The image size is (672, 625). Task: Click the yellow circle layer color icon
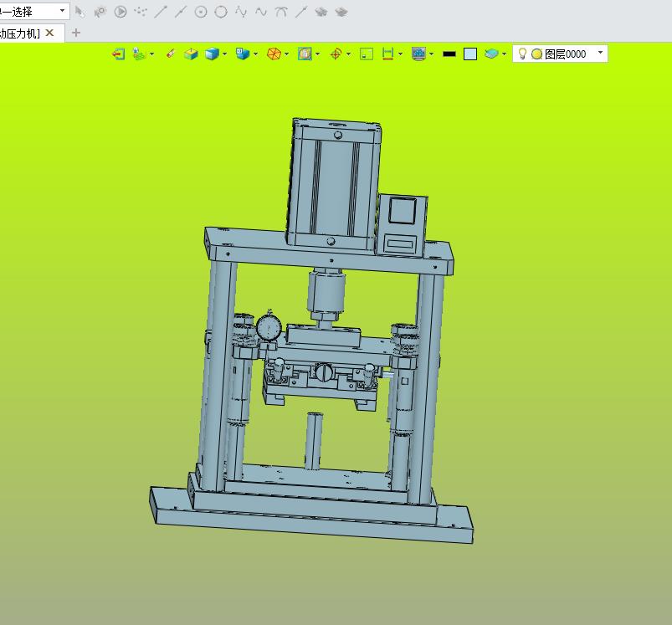[536, 54]
